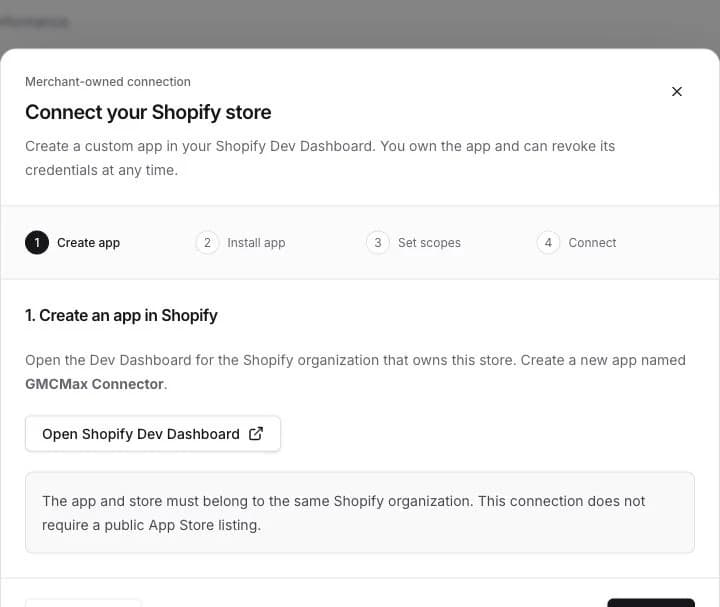This screenshot has width=720, height=607.
Task: Select the Create app step
Action: point(73,242)
